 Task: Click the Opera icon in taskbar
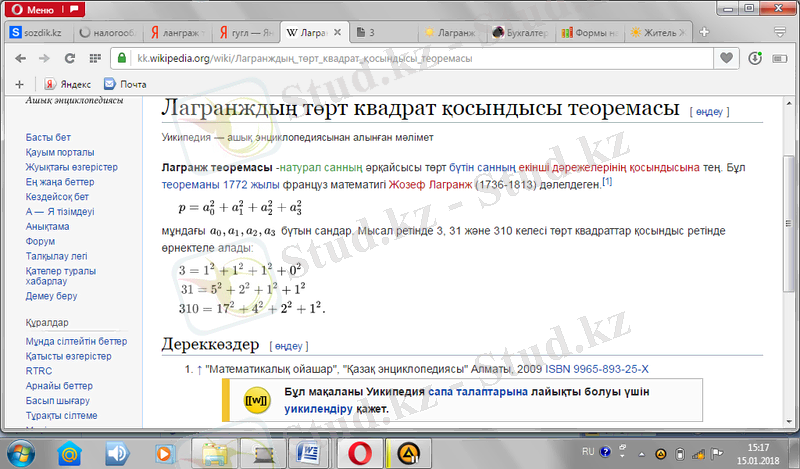[358, 454]
